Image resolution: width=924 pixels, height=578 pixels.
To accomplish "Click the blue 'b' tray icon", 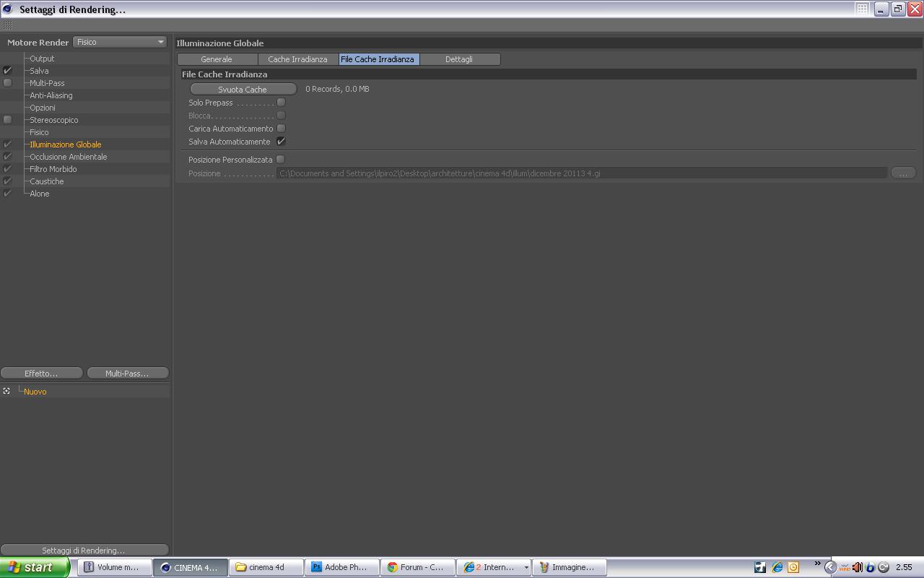I will tap(870, 567).
